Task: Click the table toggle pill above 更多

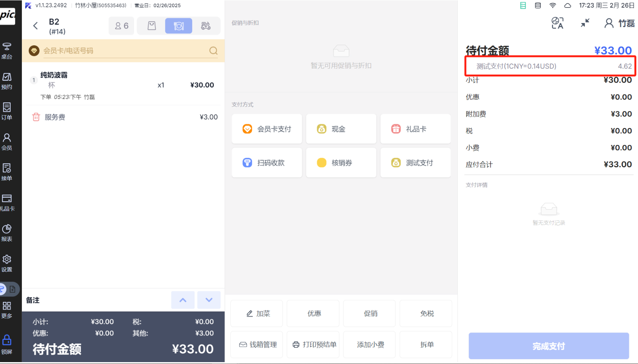Action: [x=9, y=289]
